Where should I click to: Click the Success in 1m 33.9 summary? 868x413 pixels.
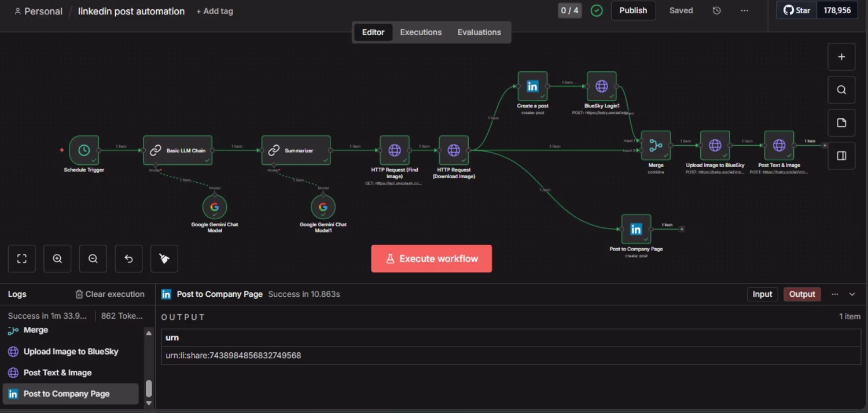click(x=47, y=316)
